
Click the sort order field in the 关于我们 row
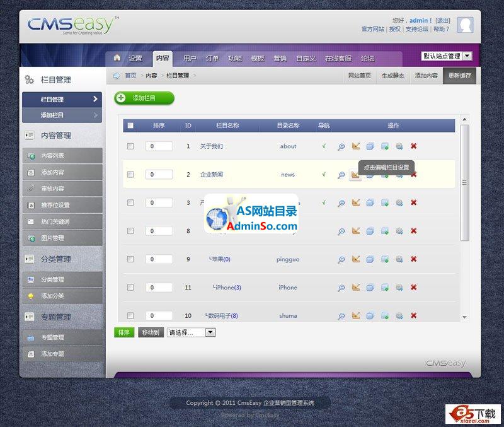coord(159,146)
